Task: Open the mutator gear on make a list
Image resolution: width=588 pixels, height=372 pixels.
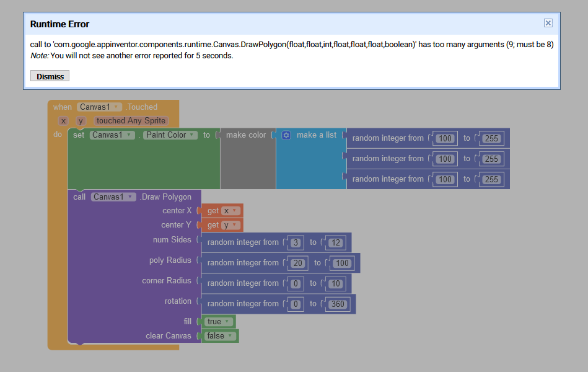Action: tap(286, 135)
